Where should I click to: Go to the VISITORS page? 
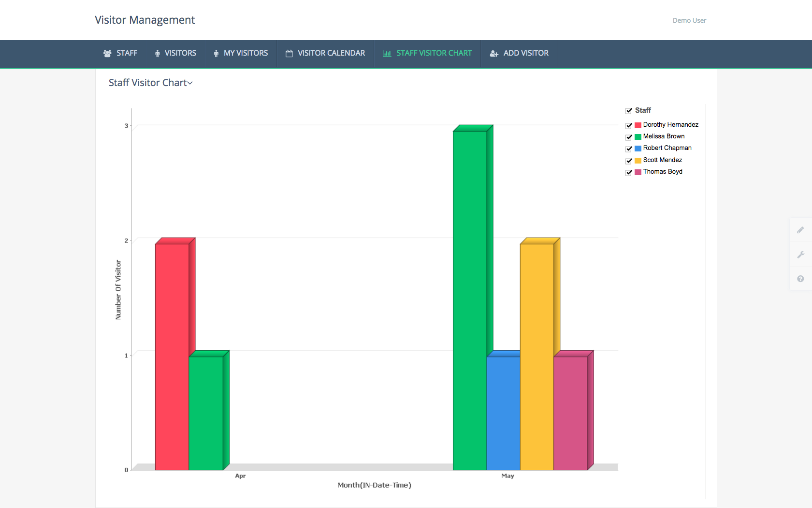click(175, 53)
